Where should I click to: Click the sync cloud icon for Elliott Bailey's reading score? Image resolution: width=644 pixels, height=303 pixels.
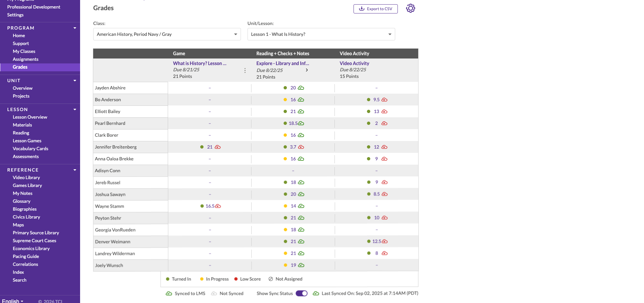click(301, 111)
